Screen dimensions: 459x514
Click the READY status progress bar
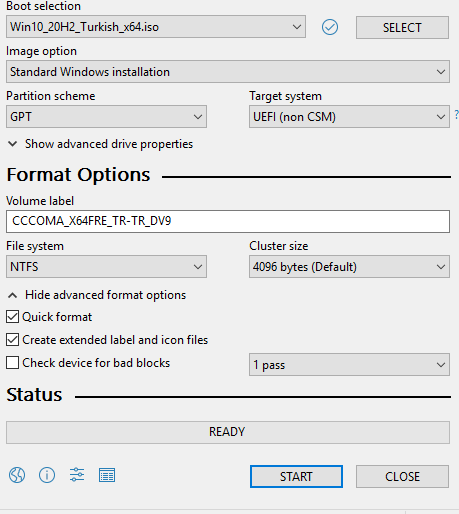pyautogui.click(x=228, y=432)
